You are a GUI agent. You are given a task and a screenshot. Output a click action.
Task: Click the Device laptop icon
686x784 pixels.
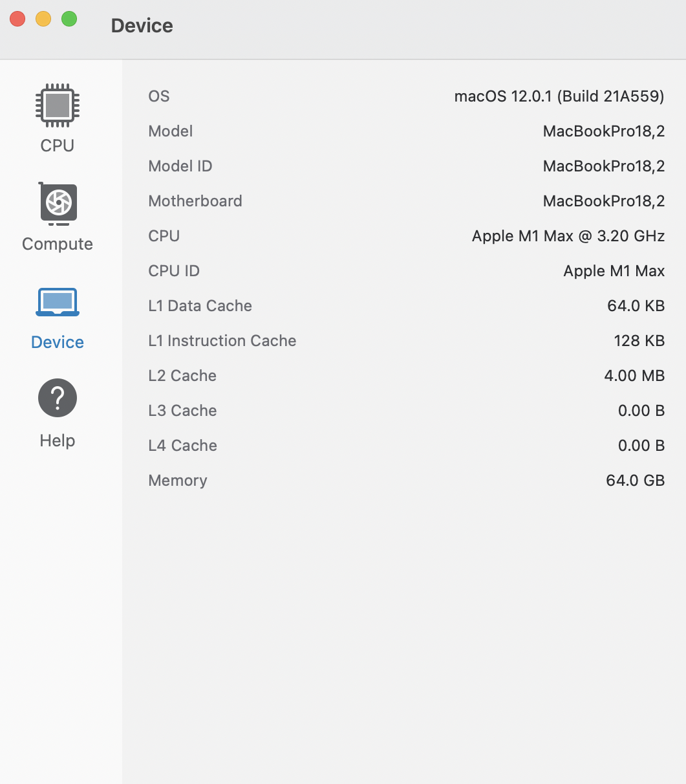[x=58, y=302]
